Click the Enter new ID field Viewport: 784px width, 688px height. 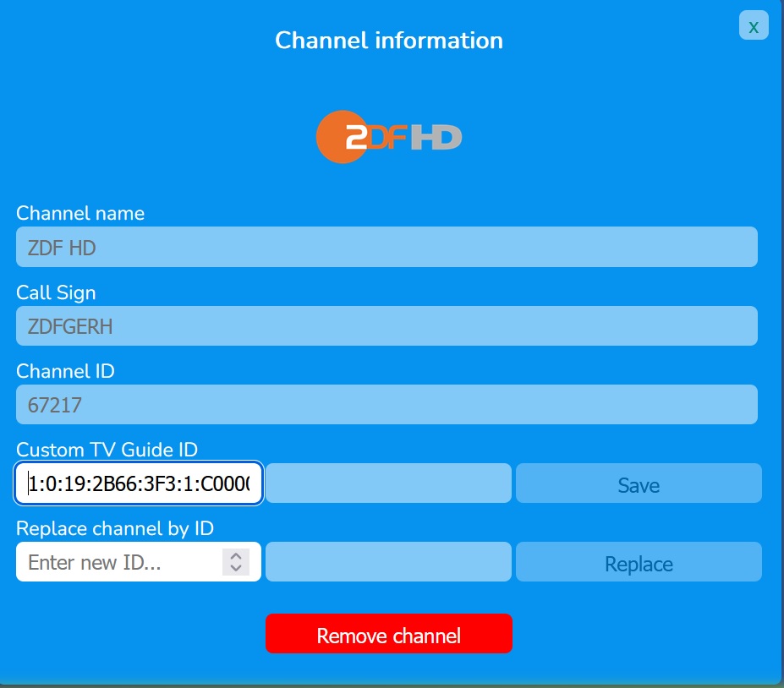(x=139, y=561)
